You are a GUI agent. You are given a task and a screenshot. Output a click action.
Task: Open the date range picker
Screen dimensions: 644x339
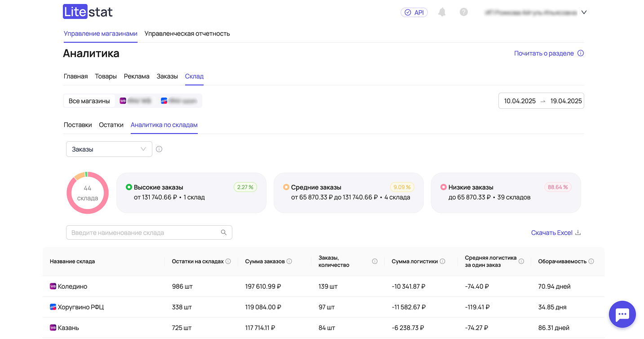[x=541, y=101]
